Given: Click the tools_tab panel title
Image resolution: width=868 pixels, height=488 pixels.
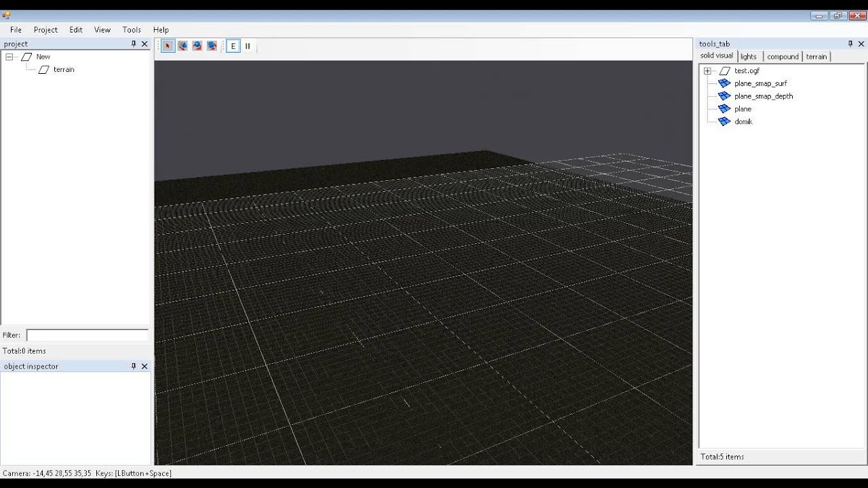Looking at the screenshot, I should pyautogui.click(x=714, y=44).
